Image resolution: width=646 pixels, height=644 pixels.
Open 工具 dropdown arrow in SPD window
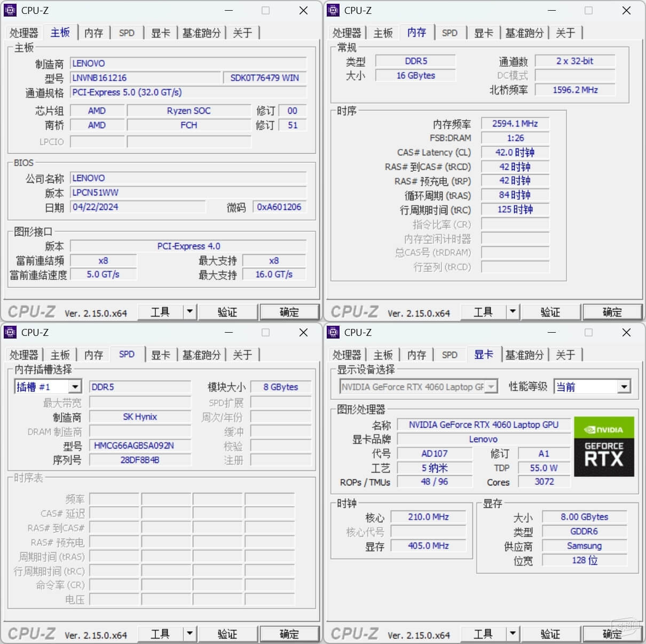pos(190,633)
